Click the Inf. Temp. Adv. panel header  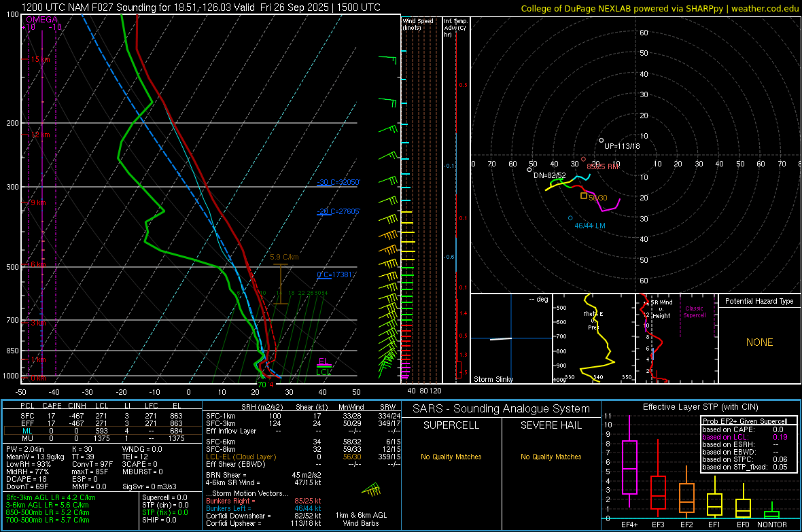455,28
